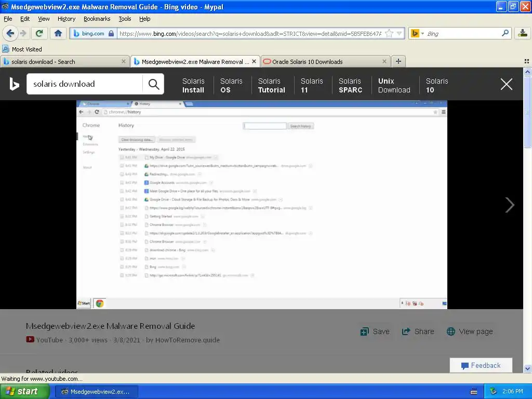Open the Feedback button
This screenshot has width=532, height=399.
tap(481, 365)
